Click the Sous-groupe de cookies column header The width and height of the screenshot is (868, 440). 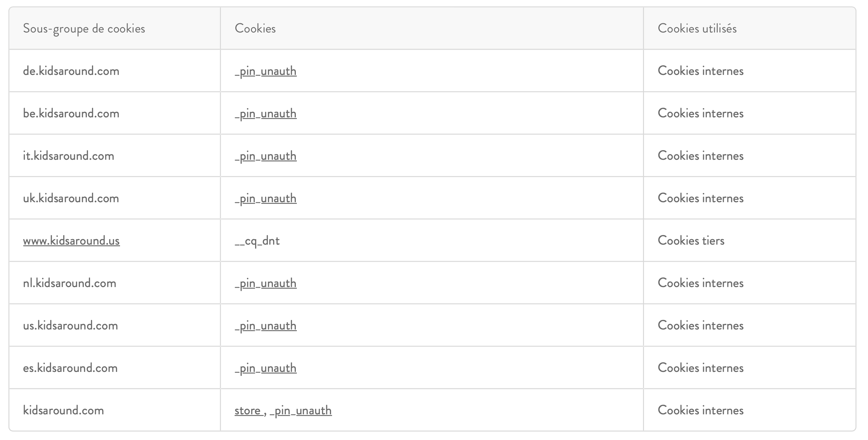tap(84, 29)
